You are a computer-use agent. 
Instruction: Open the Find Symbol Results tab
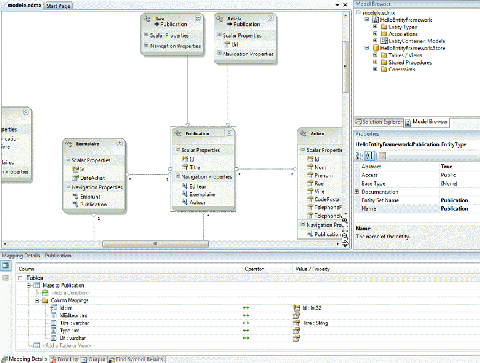(x=137, y=359)
